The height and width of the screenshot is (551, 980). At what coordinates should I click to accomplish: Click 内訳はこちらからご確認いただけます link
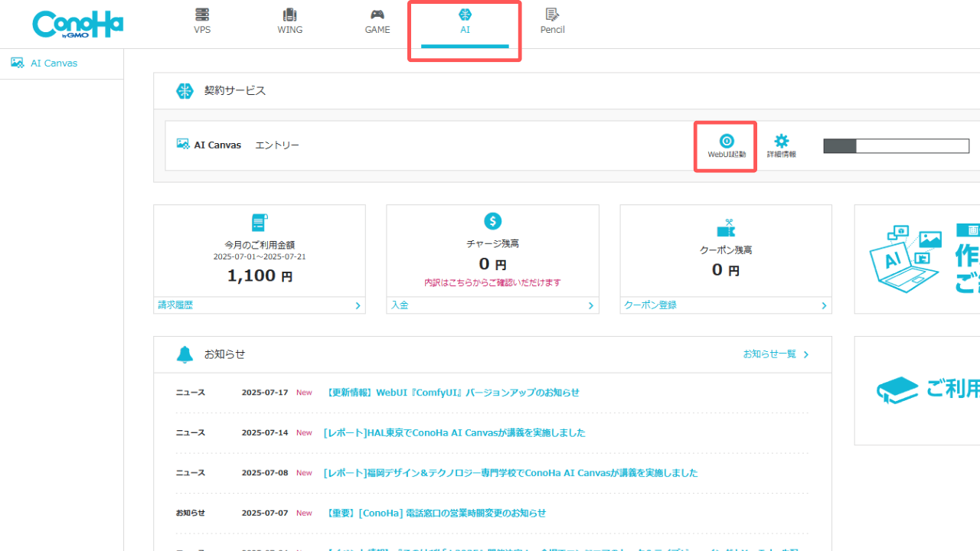(493, 282)
